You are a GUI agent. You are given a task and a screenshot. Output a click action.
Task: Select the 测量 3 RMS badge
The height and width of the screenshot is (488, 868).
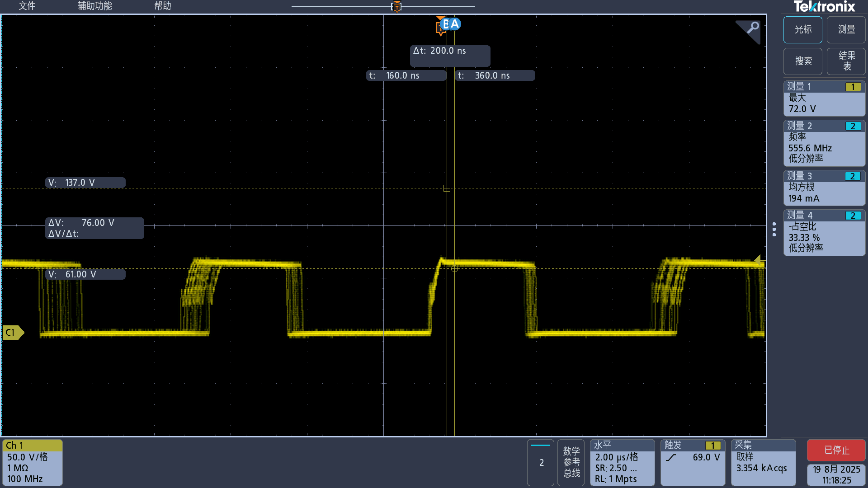point(824,188)
